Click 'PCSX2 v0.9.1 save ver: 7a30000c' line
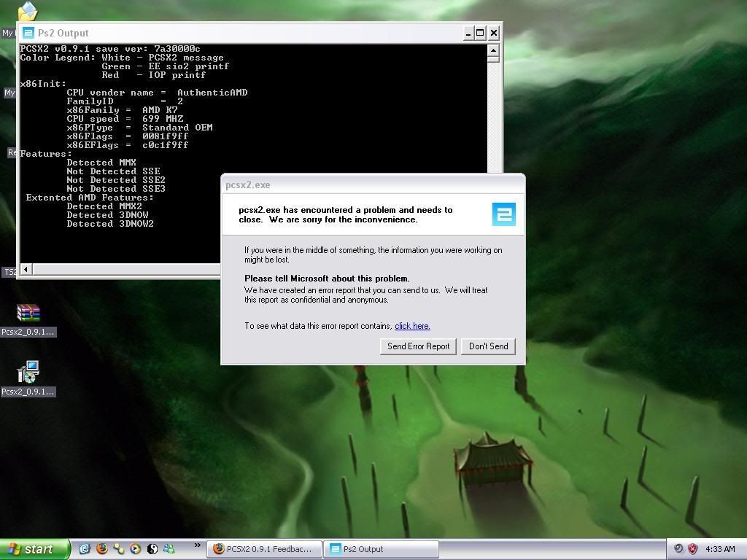 pos(110,49)
